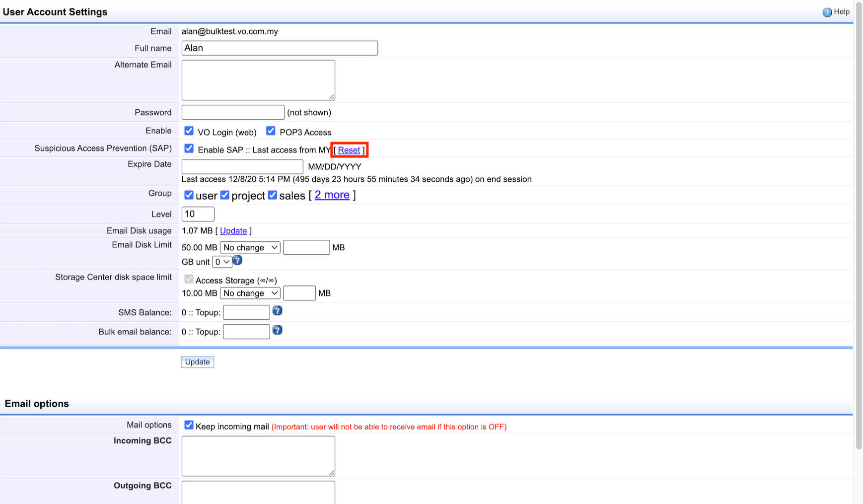Open Storage Center No change dropdown
Image resolution: width=863 pixels, height=504 pixels.
pyautogui.click(x=250, y=293)
